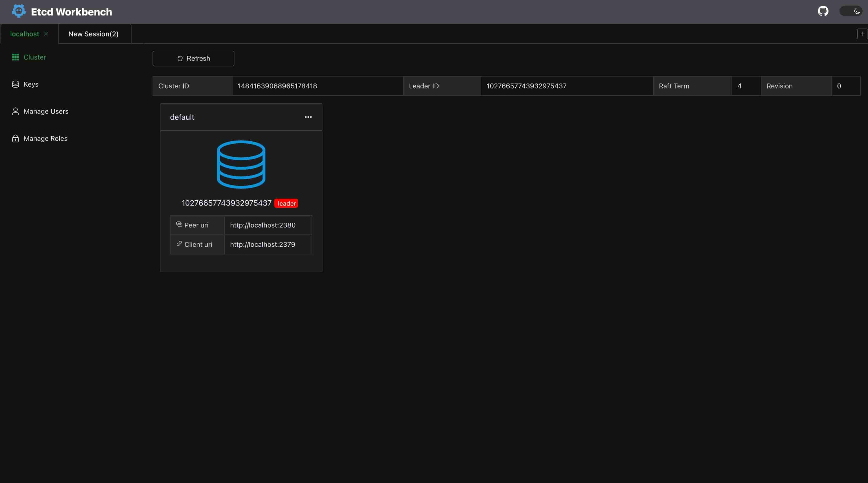The width and height of the screenshot is (868, 483).
Task: Select Cluster ID value 14841639068965178418
Action: click(277, 86)
